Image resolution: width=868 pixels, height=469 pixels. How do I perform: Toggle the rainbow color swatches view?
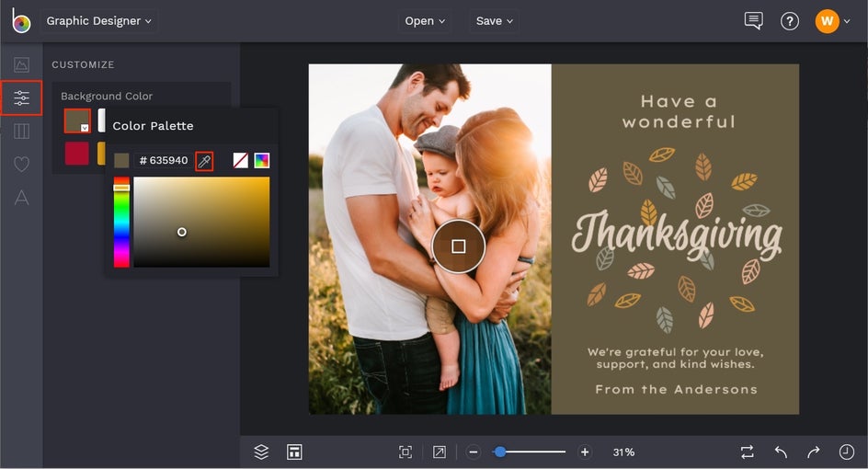(x=262, y=161)
